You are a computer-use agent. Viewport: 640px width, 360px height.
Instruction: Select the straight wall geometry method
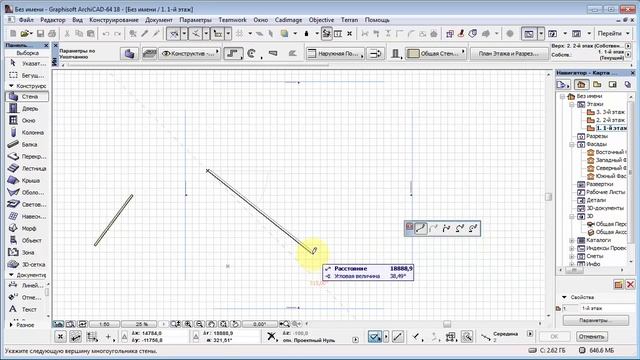tap(233, 53)
